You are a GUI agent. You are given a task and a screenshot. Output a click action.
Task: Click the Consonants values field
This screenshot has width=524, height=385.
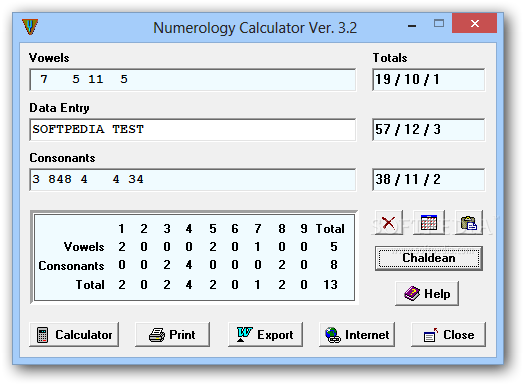pos(192,180)
